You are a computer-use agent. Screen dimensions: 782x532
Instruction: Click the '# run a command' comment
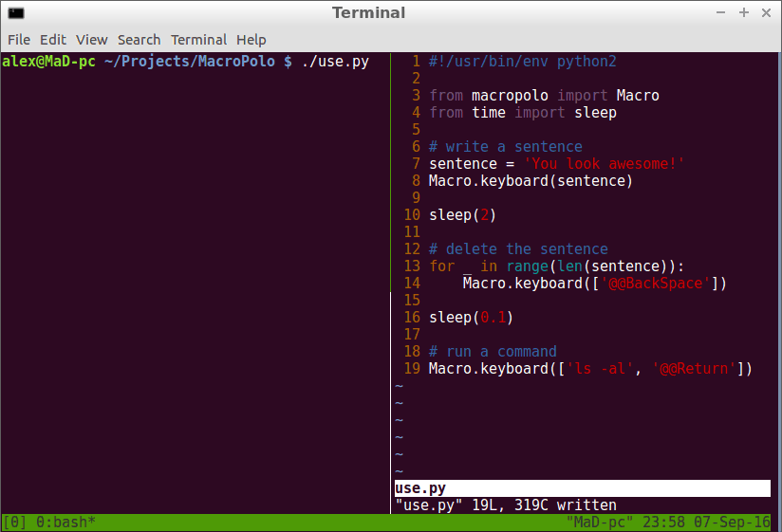[493, 352]
